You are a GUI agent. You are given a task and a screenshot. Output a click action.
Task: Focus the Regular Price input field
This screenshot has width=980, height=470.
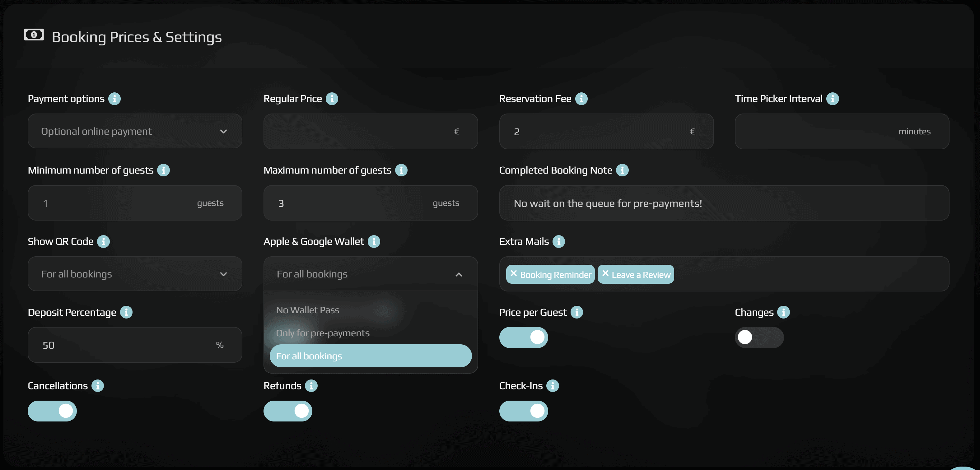[x=371, y=131]
